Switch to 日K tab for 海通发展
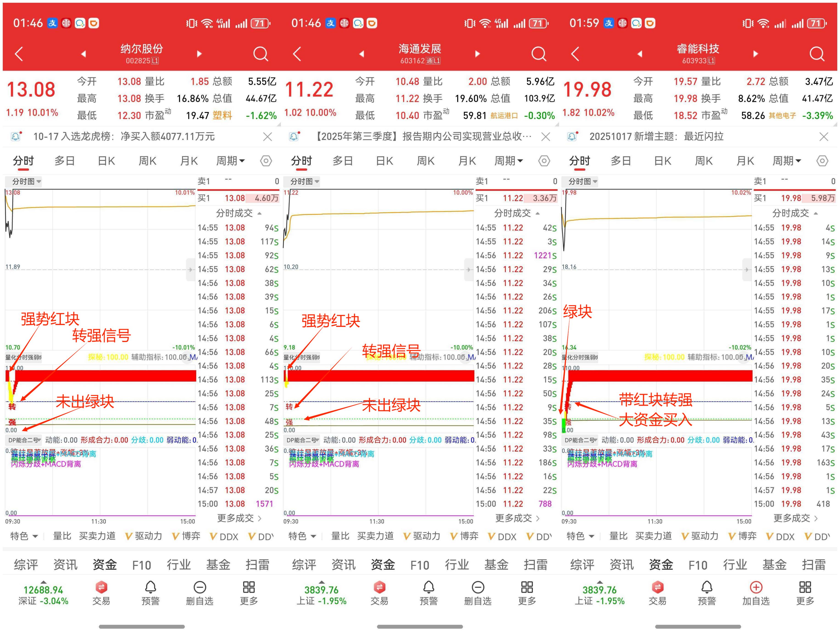Image resolution: width=840 pixels, height=636 pixels. (384, 161)
